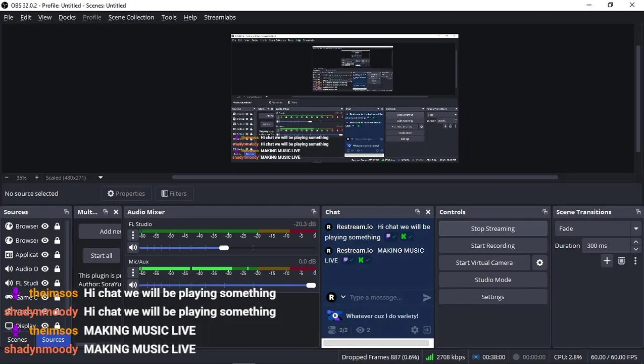Open the Tools menu
This screenshot has height=364, width=644.
coord(169,17)
